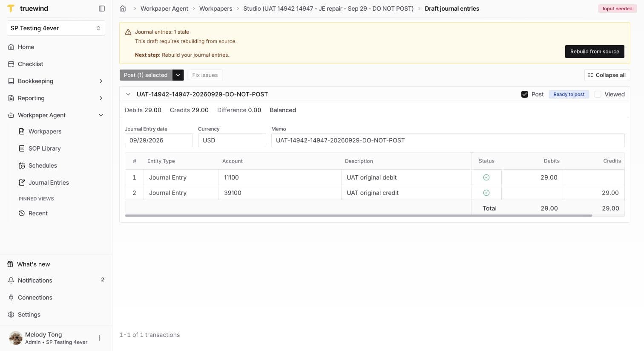Click the stale warning triangle icon
This screenshot has width=644, height=351.
click(x=128, y=32)
